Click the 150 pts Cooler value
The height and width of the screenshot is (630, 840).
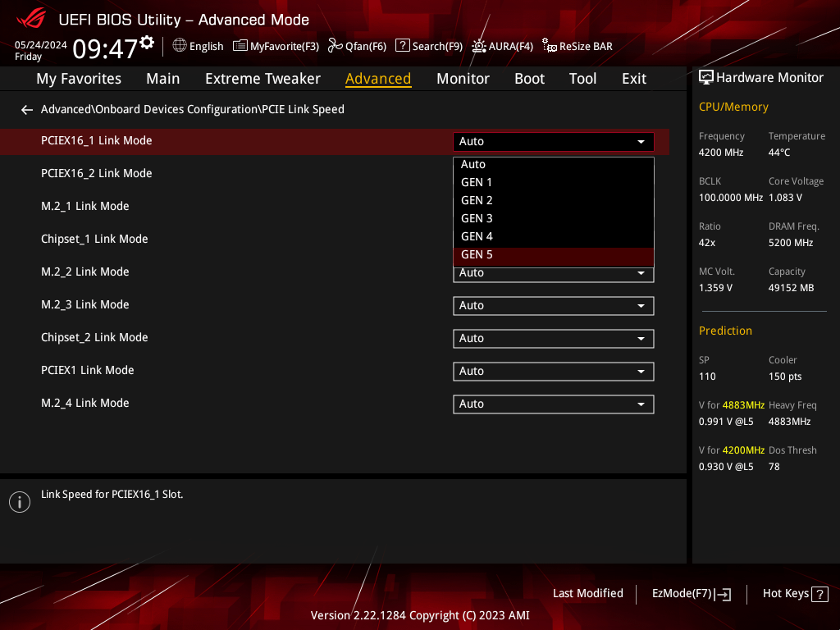pyautogui.click(x=785, y=377)
